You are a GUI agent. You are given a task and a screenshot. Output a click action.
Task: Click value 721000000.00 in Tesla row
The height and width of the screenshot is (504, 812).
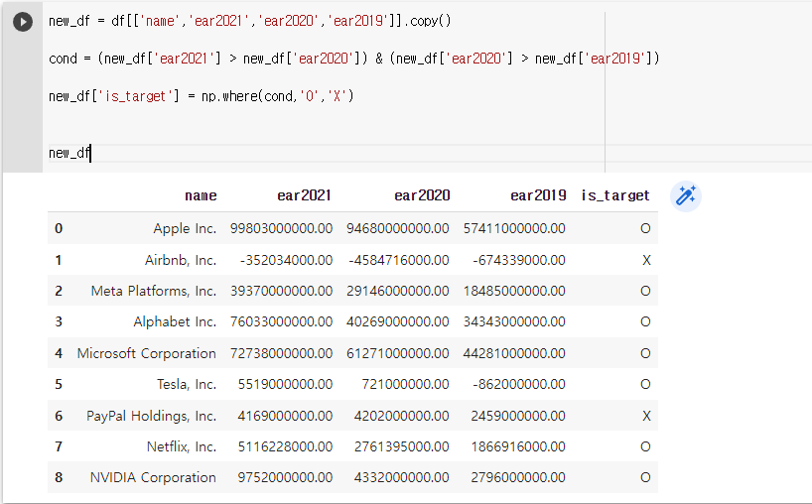pyautogui.click(x=405, y=384)
